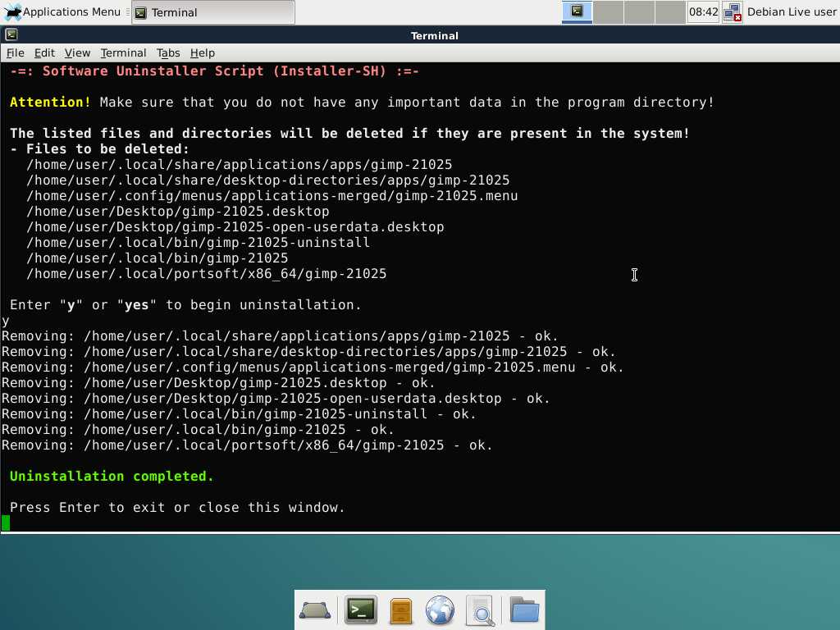
Task: Launch Web Browser globe icon in dock
Action: [x=440, y=610]
